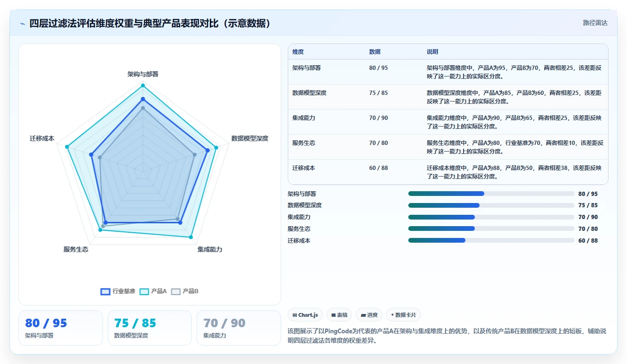Image resolution: width=627 pixels, height=364 pixels.
Task: Click the 集成能力 radar axis label
Action: click(210, 249)
